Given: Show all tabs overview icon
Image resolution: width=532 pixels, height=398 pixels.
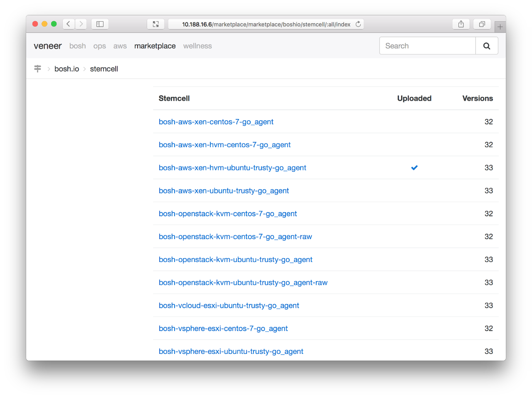Looking at the screenshot, I should point(482,24).
